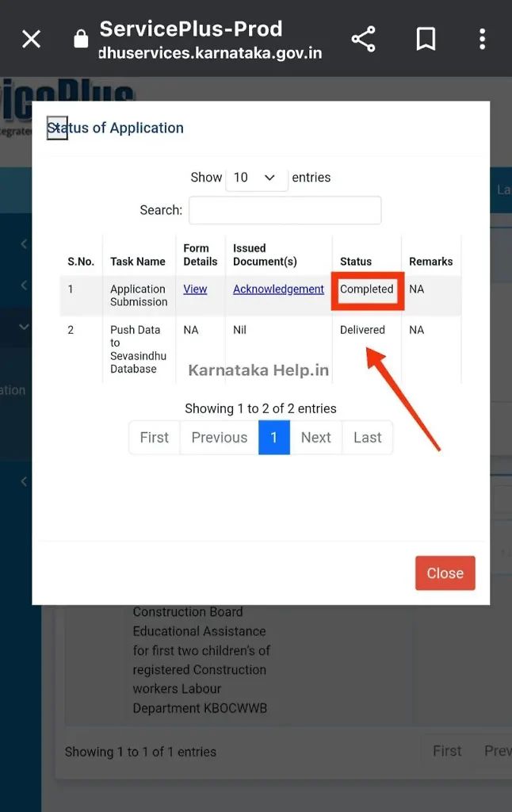This screenshot has height=812, width=512.
Task: Tap the padlock site security icon
Action: (81, 38)
